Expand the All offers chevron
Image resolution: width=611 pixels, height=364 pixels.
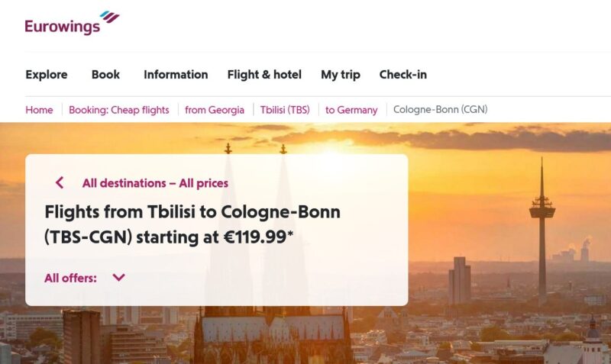coord(118,278)
